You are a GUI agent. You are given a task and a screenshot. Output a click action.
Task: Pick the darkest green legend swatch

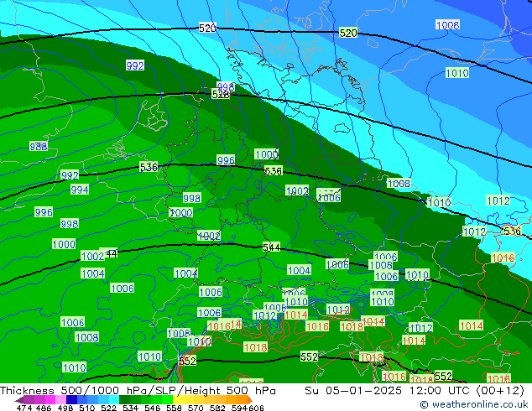coord(124,400)
